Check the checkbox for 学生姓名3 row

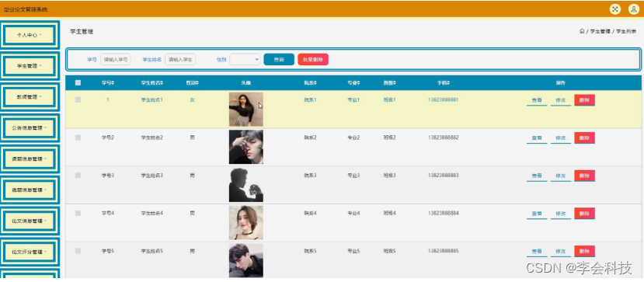tap(78, 176)
